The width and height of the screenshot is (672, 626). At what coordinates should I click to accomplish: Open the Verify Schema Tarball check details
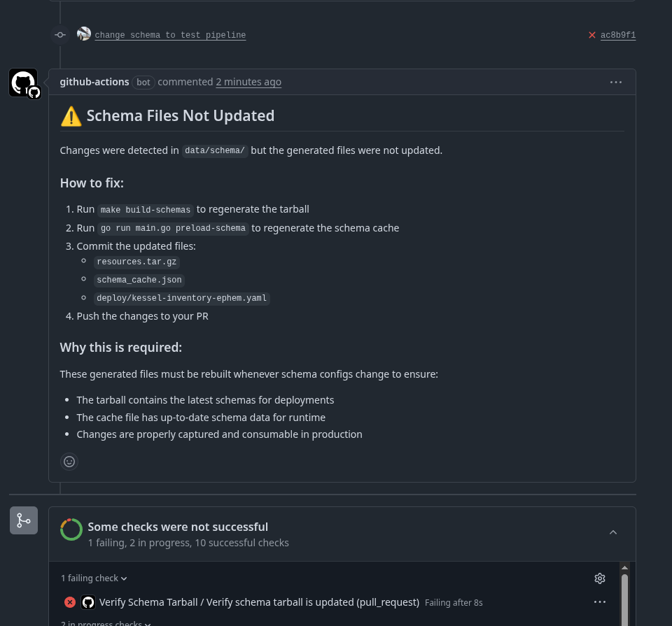259,602
